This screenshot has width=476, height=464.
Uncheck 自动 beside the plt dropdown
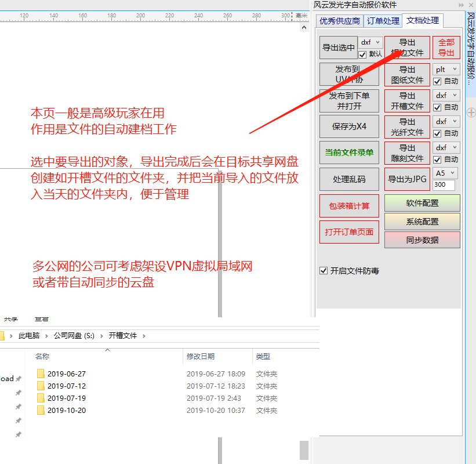click(x=438, y=81)
